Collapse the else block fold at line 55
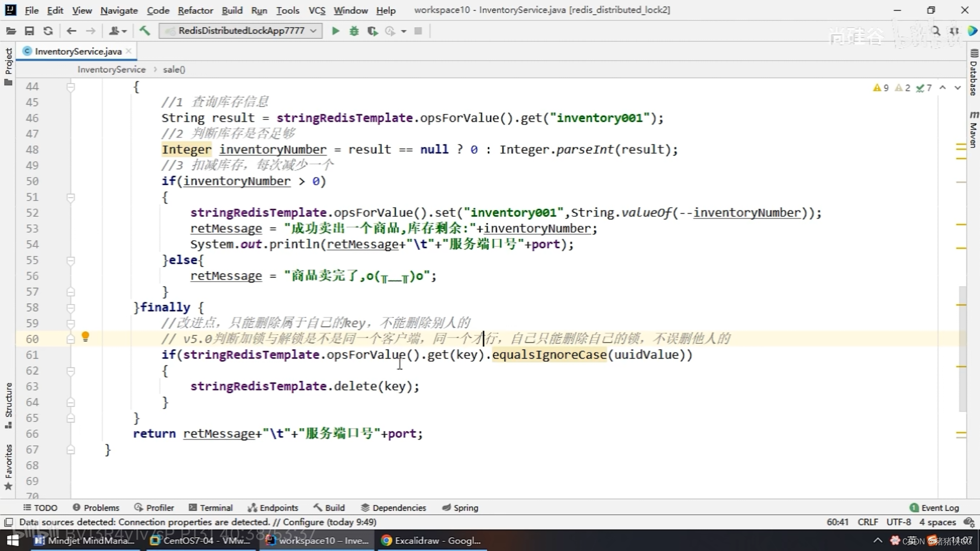The width and height of the screenshot is (980, 551). pos(71,261)
